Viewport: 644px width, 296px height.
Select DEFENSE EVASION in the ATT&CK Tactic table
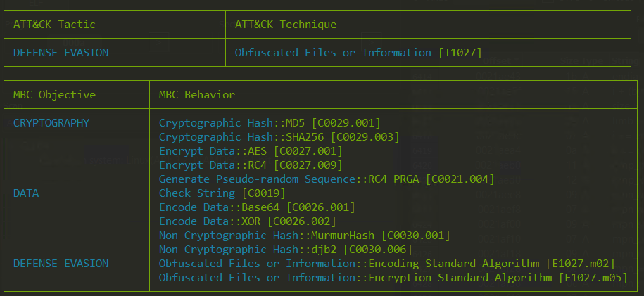[61, 53]
